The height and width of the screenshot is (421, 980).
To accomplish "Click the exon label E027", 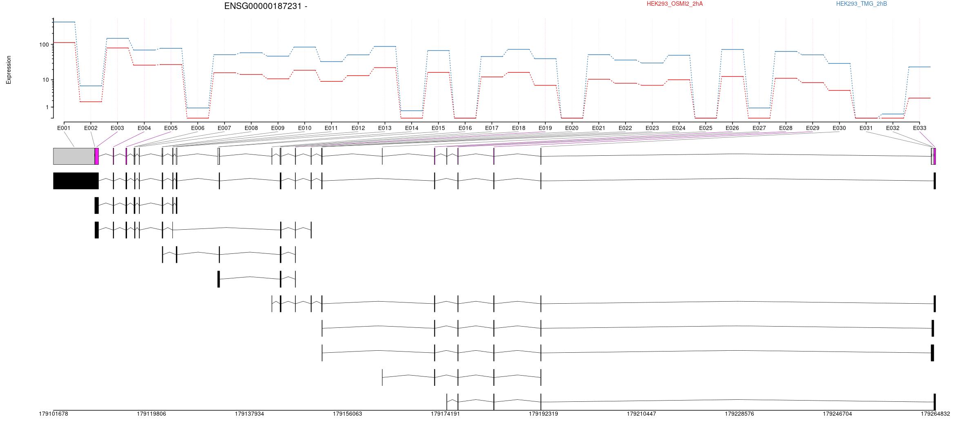I will (759, 128).
